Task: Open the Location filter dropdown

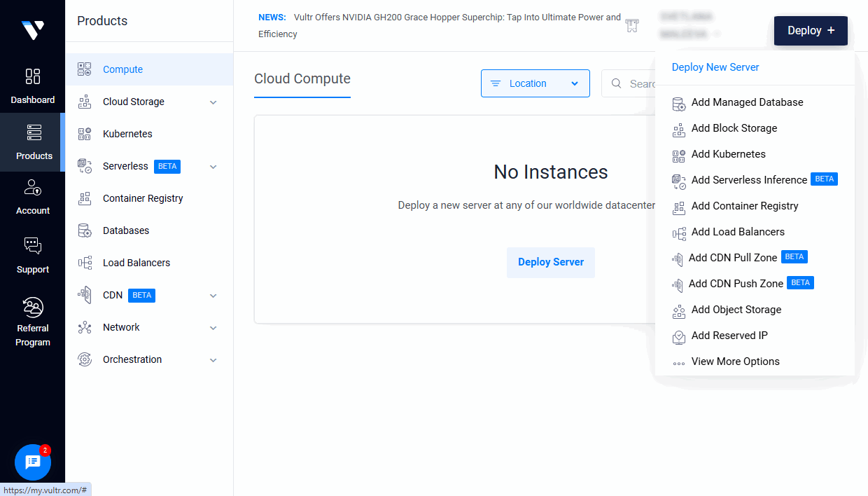Action: point(535,83)
